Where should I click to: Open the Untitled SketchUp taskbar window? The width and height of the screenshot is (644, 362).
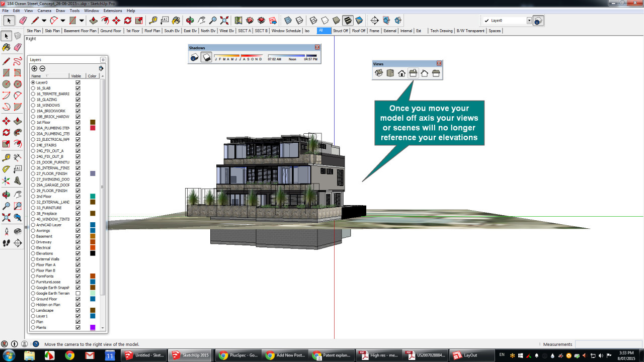144,355
